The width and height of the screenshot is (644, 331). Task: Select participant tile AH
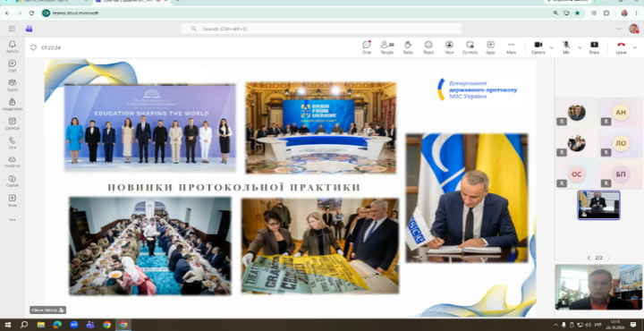tap(620, 112)
